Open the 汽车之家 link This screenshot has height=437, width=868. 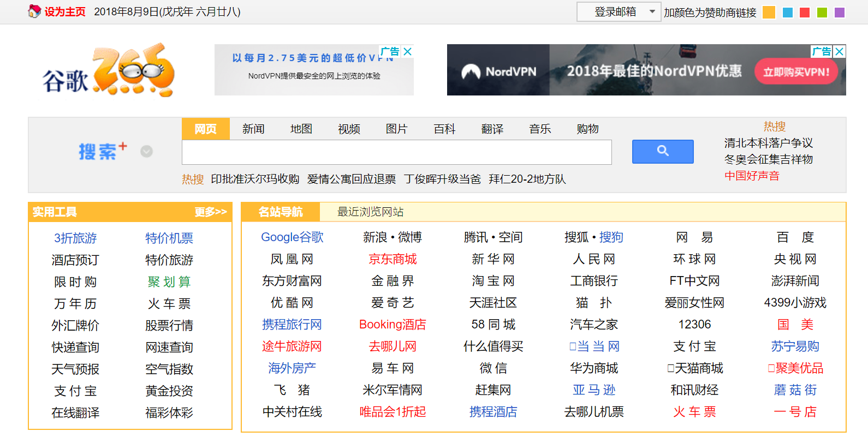coord(594,325)
